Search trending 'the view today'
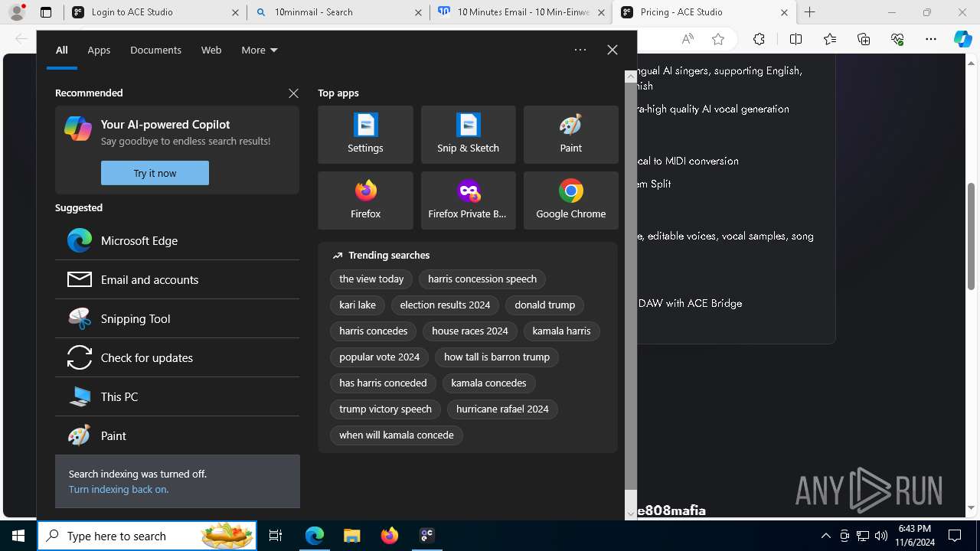 [371, 279]
